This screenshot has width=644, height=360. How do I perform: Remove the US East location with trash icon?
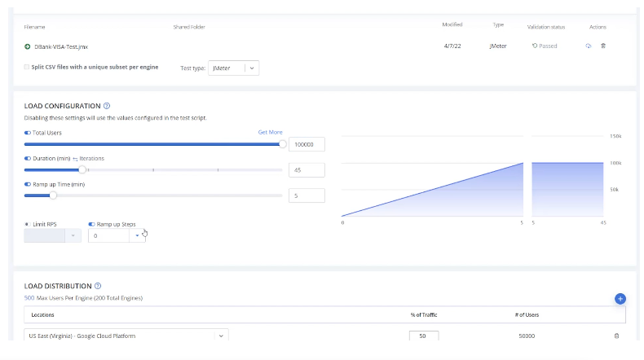[616, 336]
